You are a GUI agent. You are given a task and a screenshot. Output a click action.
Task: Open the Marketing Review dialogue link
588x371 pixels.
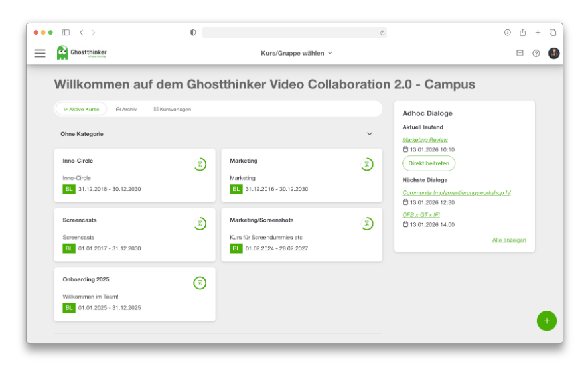425,140
